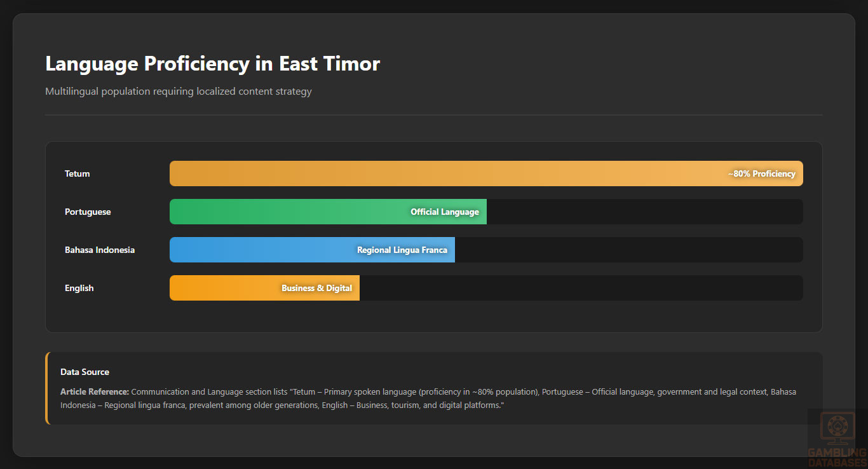868x469 pixels.
Task: Select the 'Multilingual population' subtitle text
Action: pyautogui.click(x=178, y=92)
